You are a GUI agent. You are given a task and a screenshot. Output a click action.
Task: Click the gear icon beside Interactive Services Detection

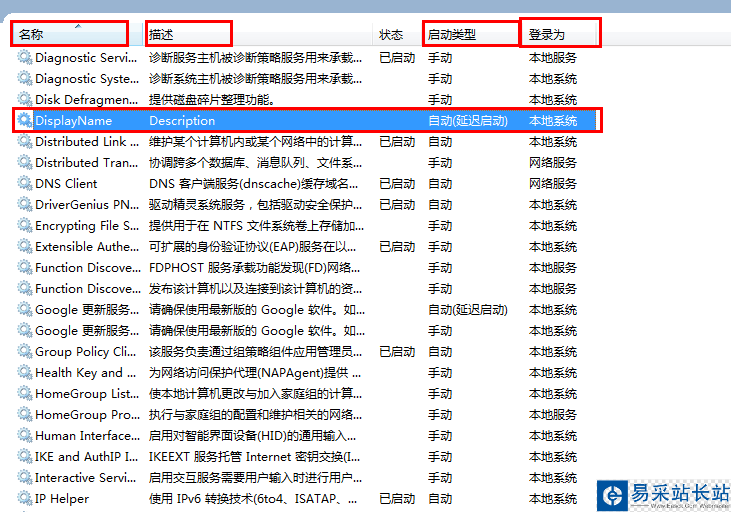[25, 477]
